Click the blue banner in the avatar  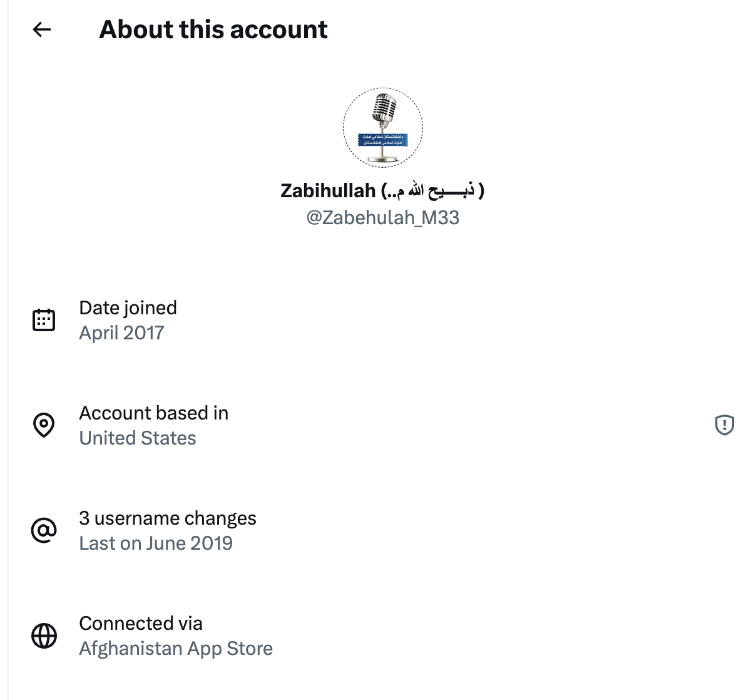[383, 140]
